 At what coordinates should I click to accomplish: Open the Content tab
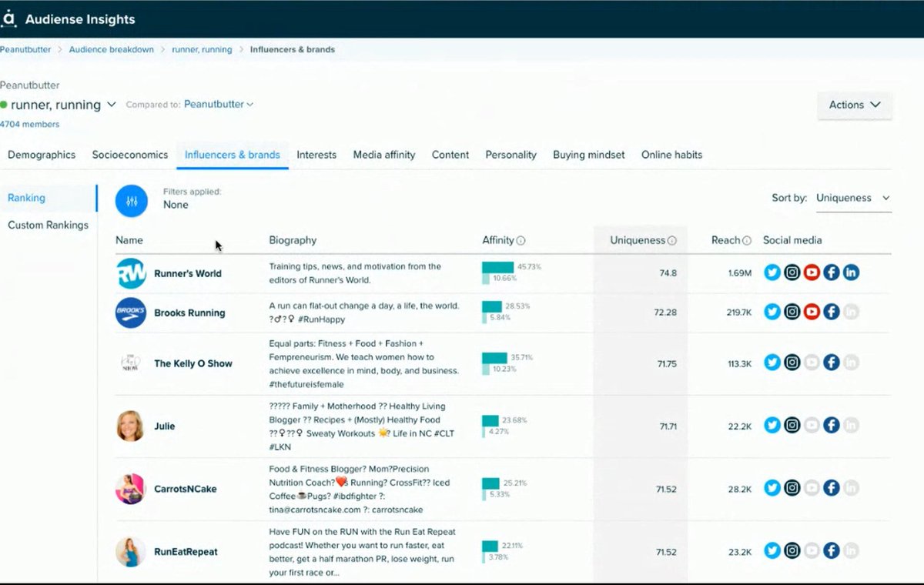tap(450, 155)
